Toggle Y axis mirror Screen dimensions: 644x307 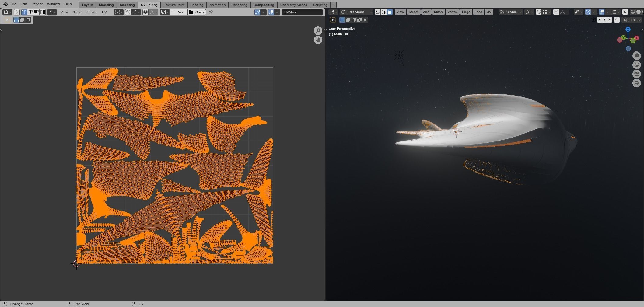click(x=604, y=20)
